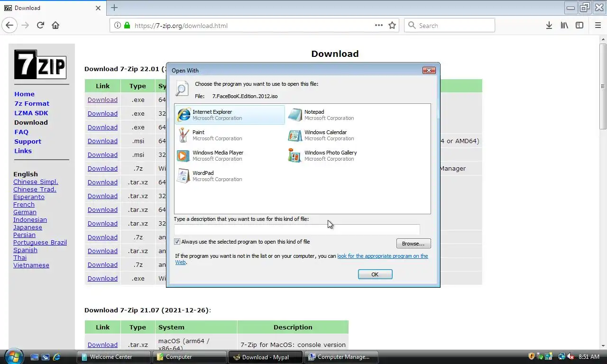Switch language to German

[25, 212]
